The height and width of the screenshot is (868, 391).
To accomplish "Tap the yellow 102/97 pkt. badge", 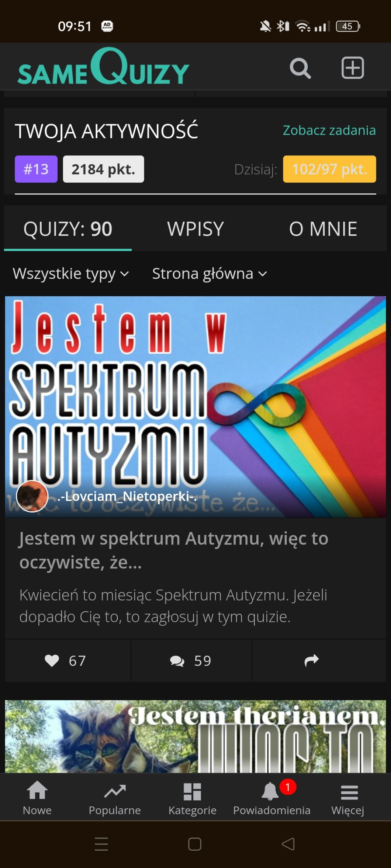I will tap(329, 169).
